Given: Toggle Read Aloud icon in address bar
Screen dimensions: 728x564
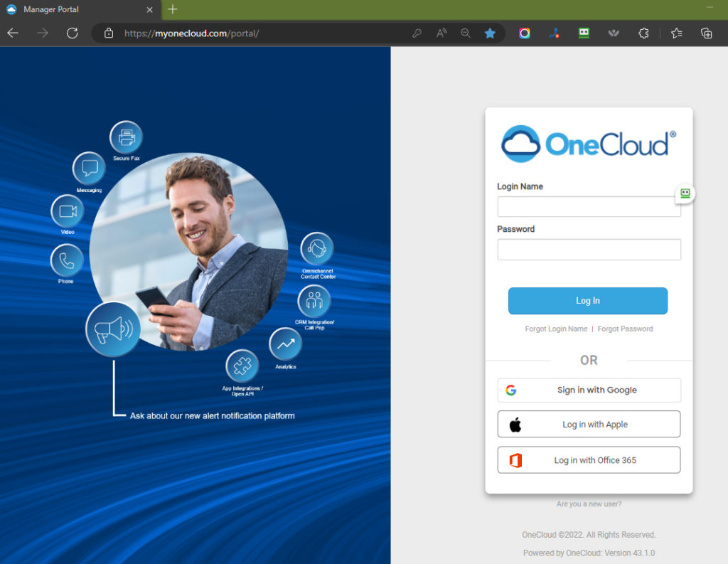Looking at the screenshot, I should click(441, 33).
